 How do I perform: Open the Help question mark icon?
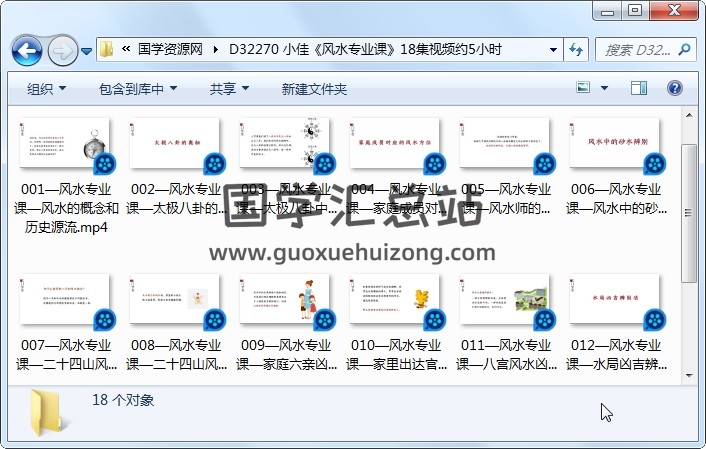674,88
